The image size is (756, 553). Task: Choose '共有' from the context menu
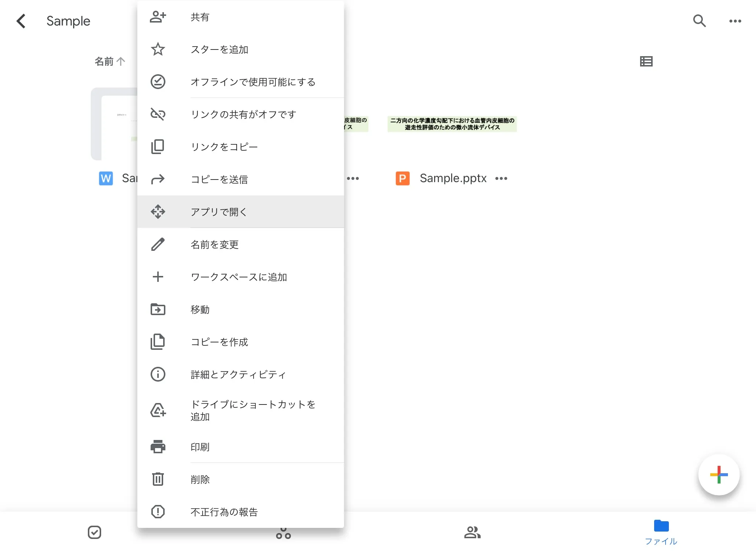[199, 17]
